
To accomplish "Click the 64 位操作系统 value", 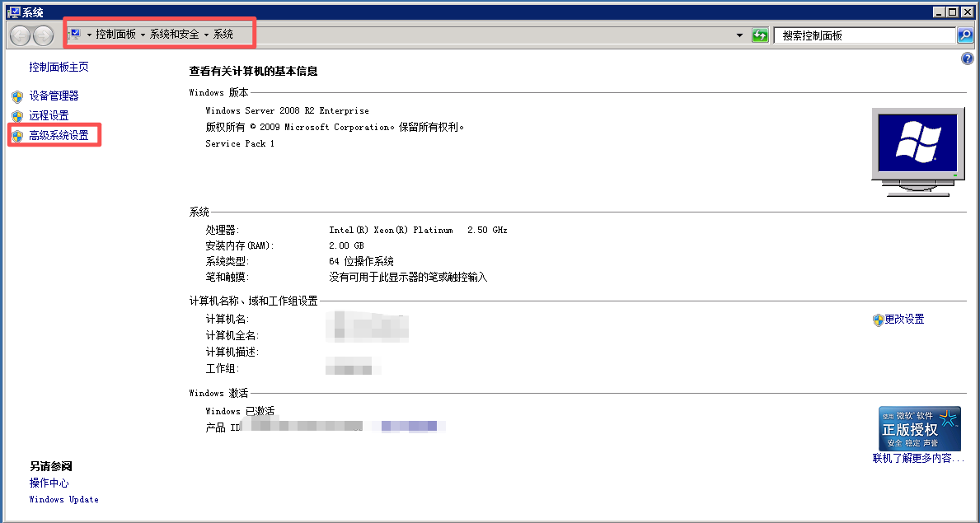I will click(x=361, y=261).
